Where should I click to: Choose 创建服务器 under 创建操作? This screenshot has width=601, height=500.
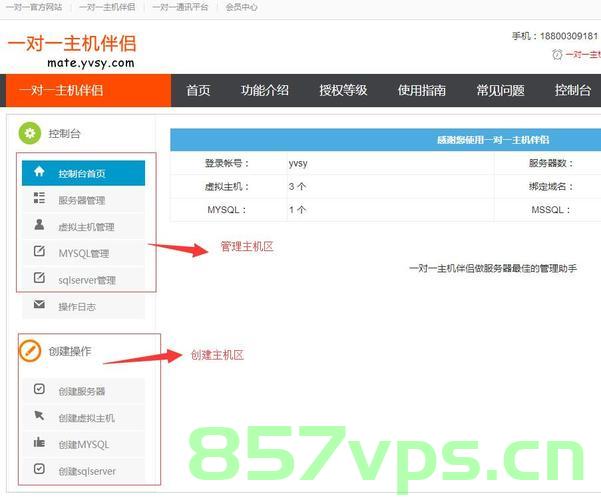point(83,391)
